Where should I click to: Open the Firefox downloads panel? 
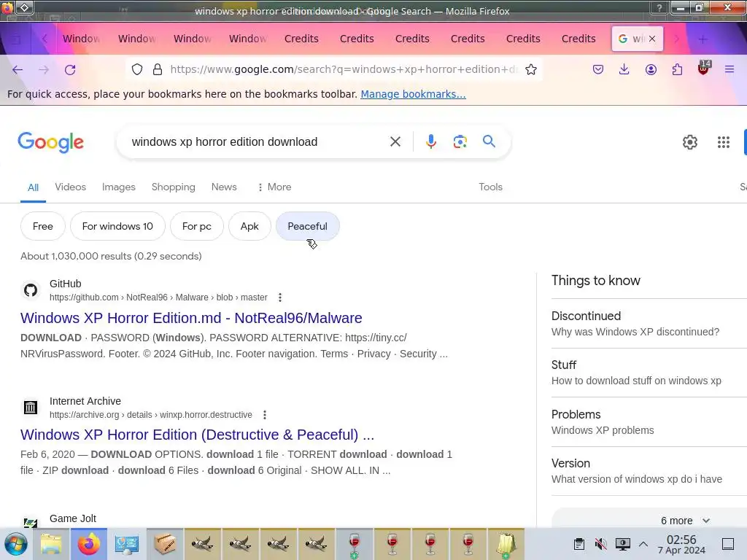point(624,69)
